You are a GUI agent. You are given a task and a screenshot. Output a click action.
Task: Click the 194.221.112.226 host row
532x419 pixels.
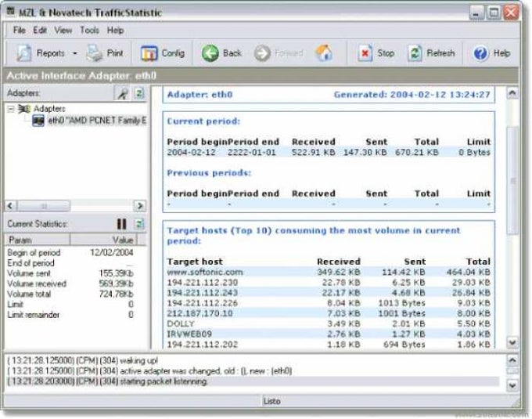(x=329, y=303)
